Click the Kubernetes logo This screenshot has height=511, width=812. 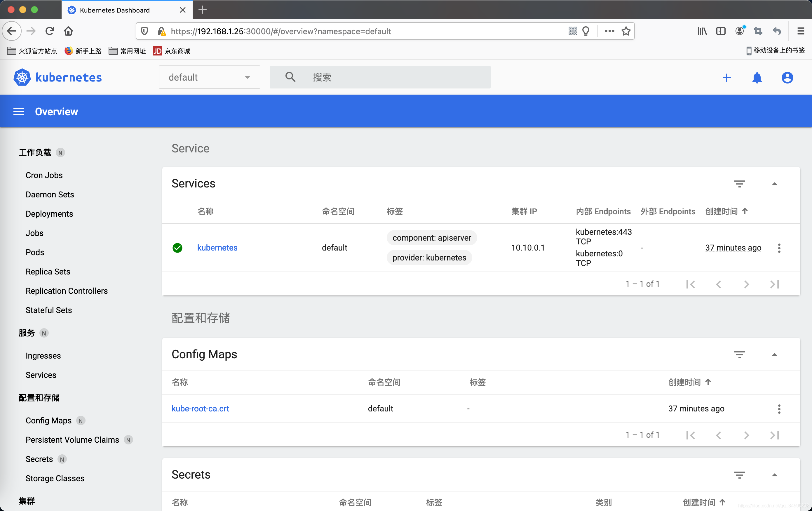coord(58,77)
